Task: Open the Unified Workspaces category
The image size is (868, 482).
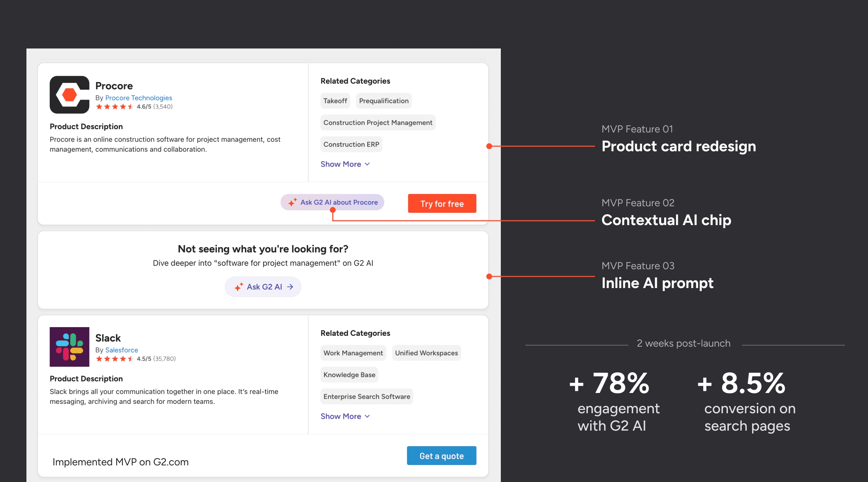Action: pyautogui.click(x=426, y=353)
